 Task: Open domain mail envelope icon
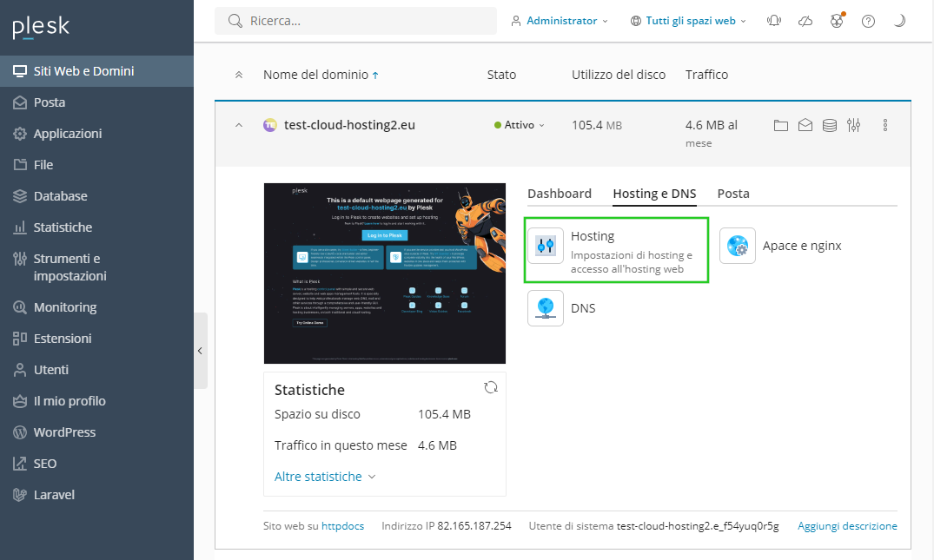click(805, 126)
